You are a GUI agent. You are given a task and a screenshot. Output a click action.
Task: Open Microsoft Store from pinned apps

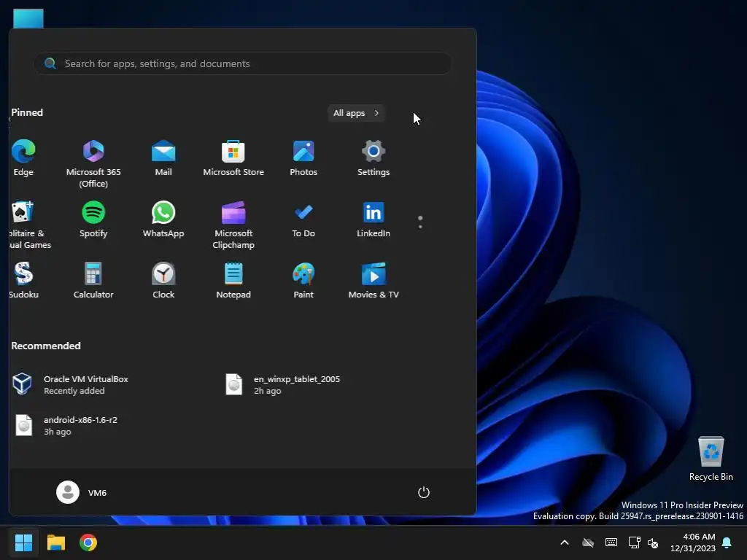point(233,158)
